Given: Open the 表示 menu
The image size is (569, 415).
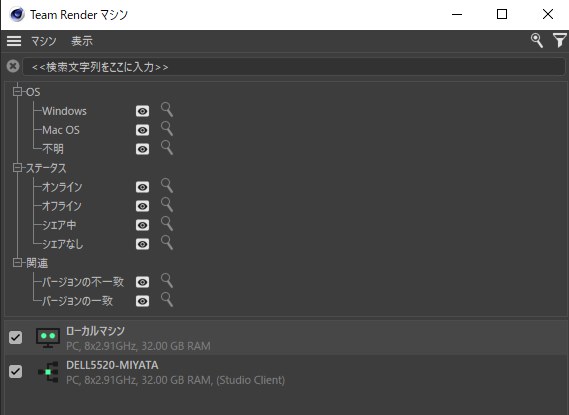Looking at the screenshot, I should (82, 41).
